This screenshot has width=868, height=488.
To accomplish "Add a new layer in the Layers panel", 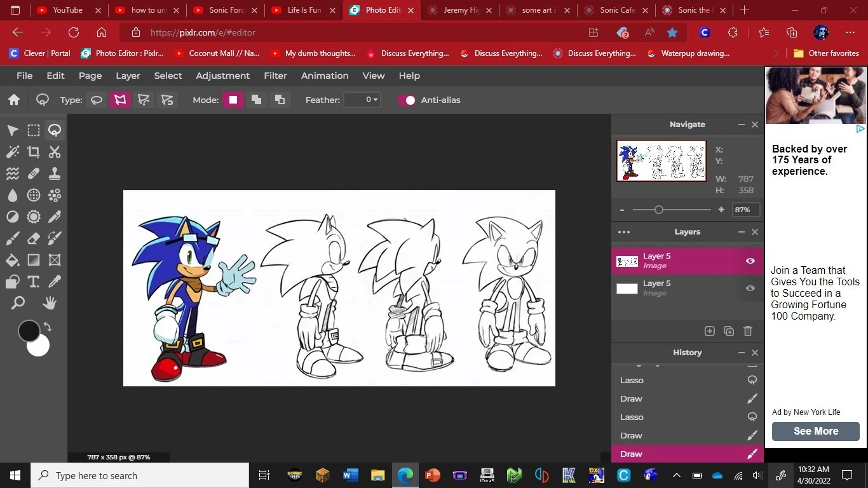I will point(709,330).
